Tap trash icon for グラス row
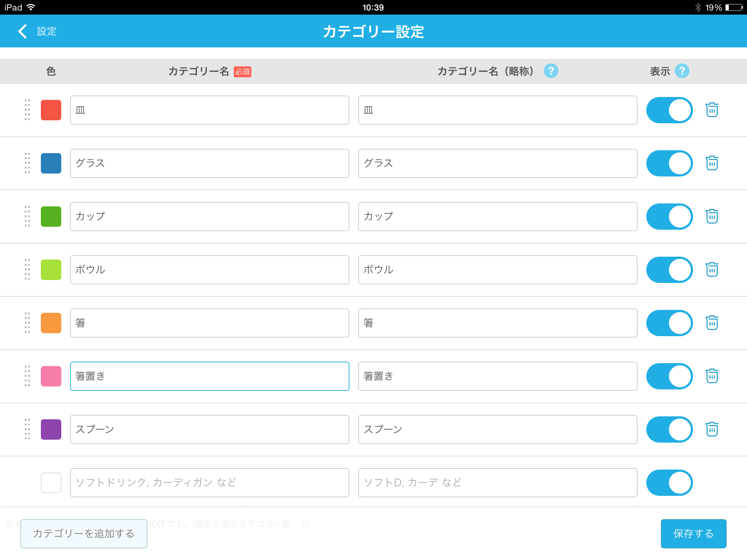The image size is (747, 560). pyautogui.click(x=712, y=163)
